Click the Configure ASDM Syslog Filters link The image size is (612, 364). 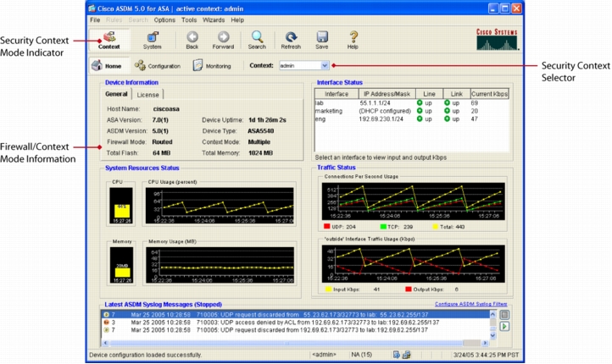[470, 304]
